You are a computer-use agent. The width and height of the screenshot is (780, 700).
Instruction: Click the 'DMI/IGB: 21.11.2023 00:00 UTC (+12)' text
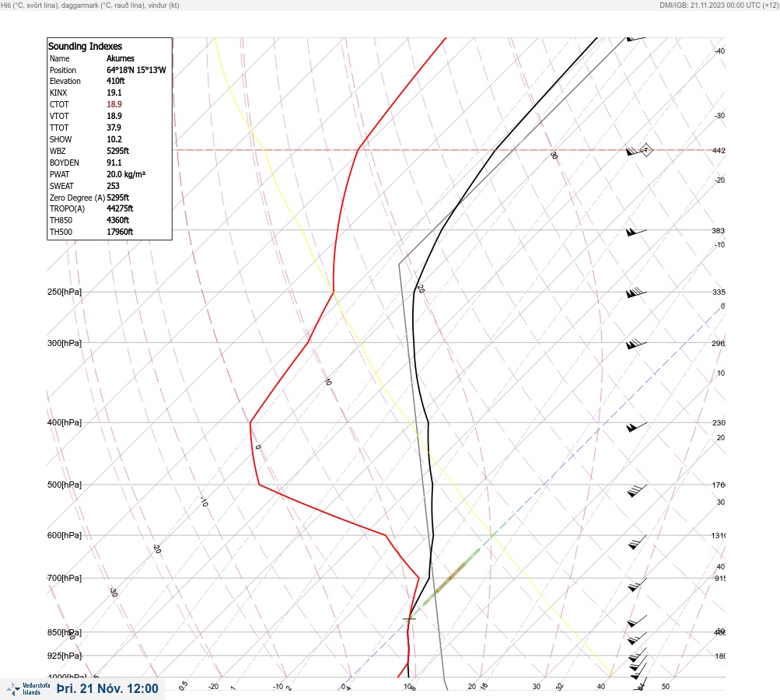click(x=719, y=5)
